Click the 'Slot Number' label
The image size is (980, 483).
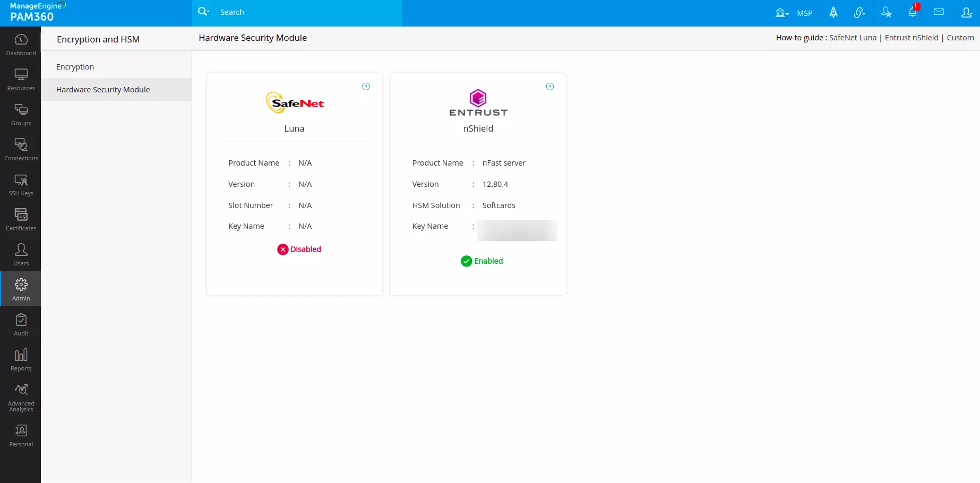(251, 205)
